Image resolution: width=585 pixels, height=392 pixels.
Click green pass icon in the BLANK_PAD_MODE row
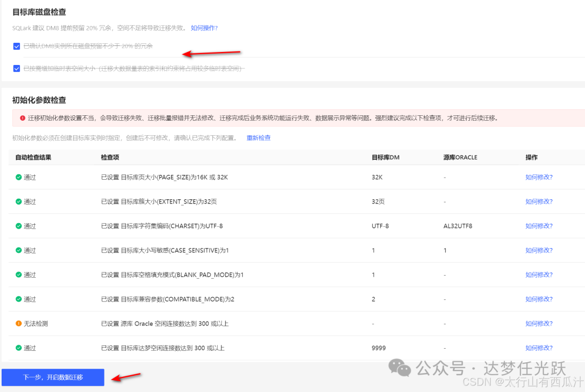pos(18,275)
